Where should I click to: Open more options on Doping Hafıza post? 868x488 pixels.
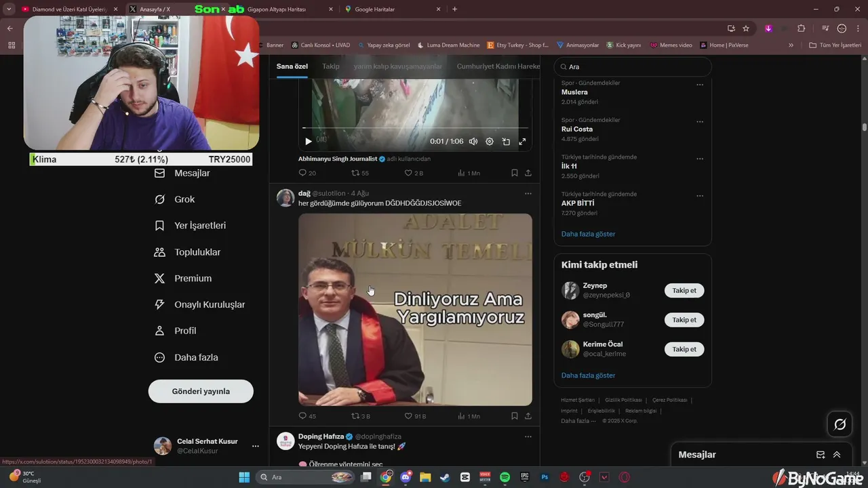click(x=528, y=436)
